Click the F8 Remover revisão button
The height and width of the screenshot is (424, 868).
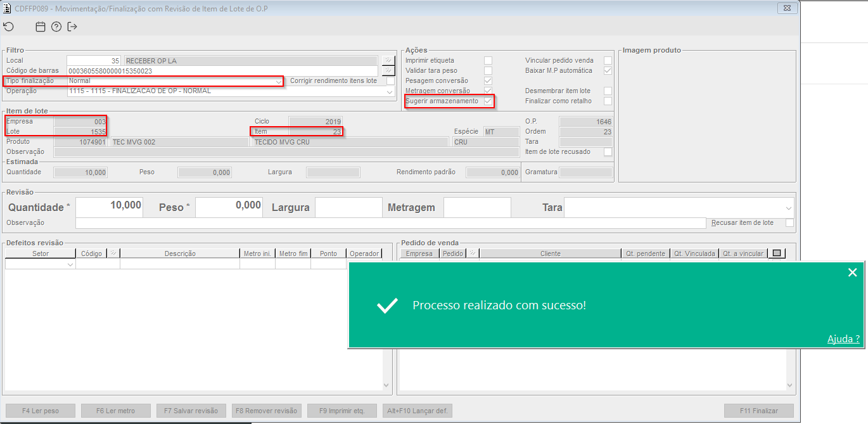267,411
